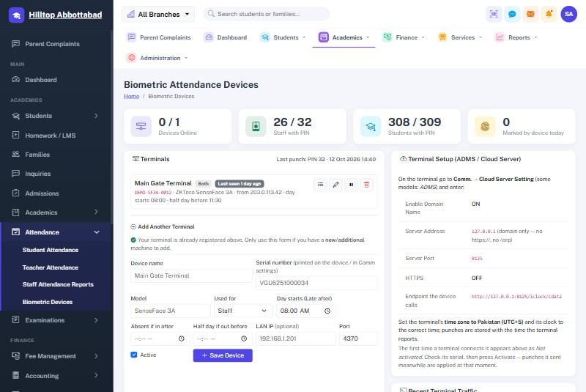
Task: Click the Staff with PIN card icon
Action: [256, 126]
